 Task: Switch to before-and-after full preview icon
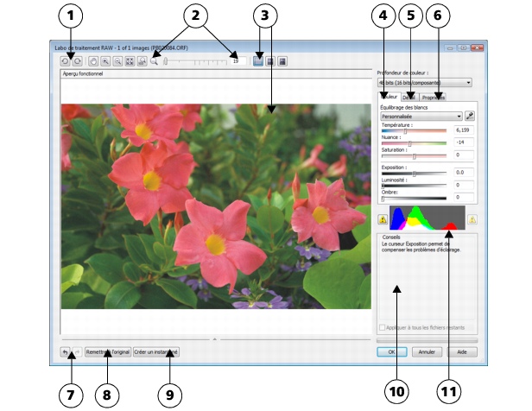pos(270,61)
